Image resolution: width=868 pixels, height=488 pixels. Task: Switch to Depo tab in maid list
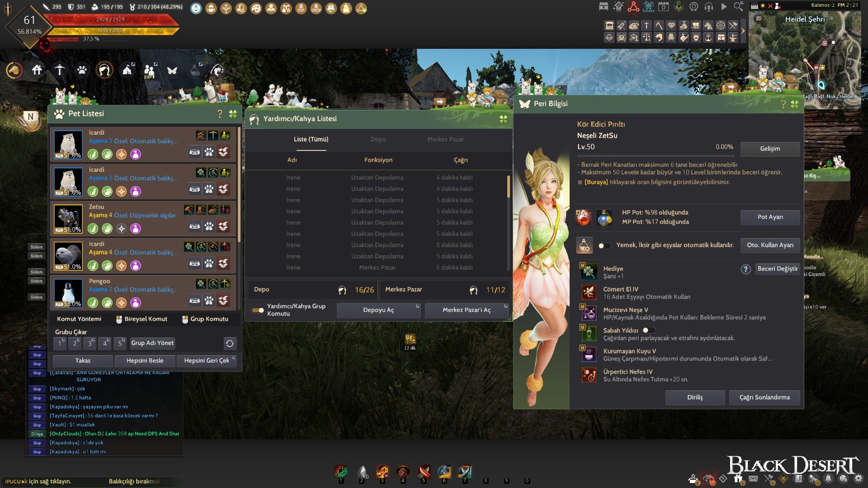pos(378,140)
